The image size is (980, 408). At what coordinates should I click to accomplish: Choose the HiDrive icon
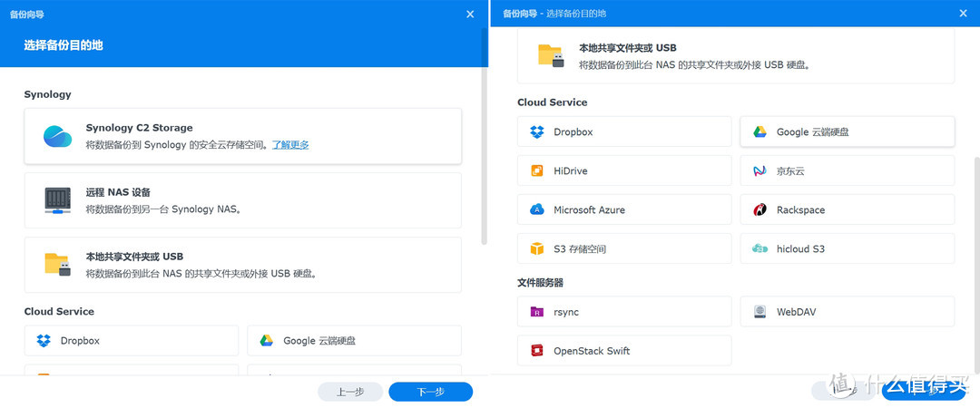(x=536, y=170)
